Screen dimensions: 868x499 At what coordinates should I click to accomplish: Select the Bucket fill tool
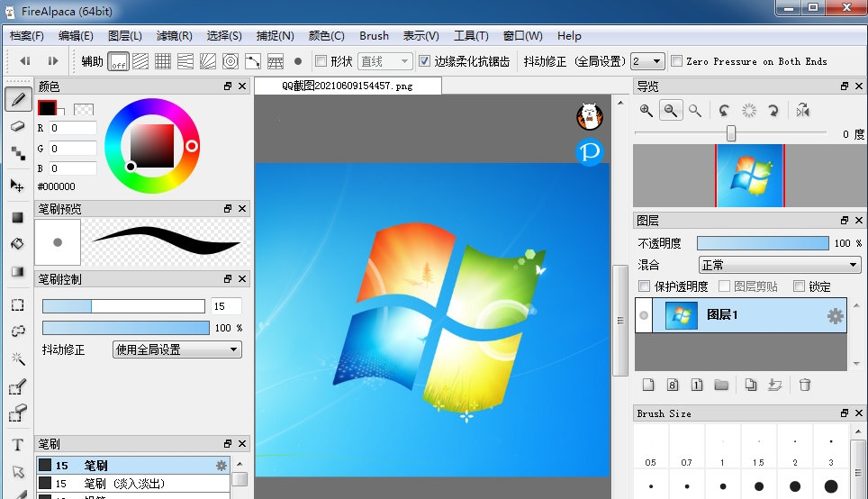17,244
